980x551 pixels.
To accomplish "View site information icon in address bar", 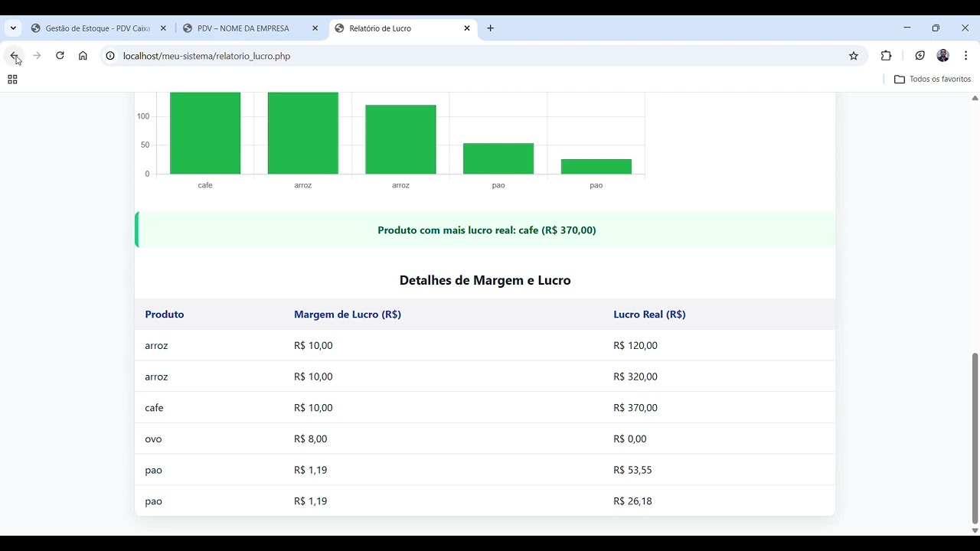I will click(x=110, y=56).
